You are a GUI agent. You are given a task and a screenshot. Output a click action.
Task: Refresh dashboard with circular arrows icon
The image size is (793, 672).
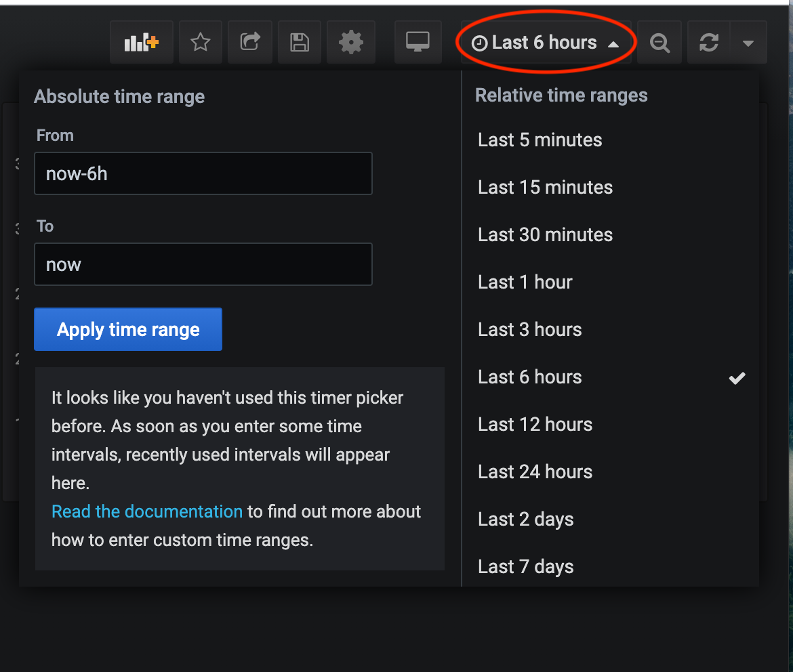pyautogui.click(x=709, y=43)
